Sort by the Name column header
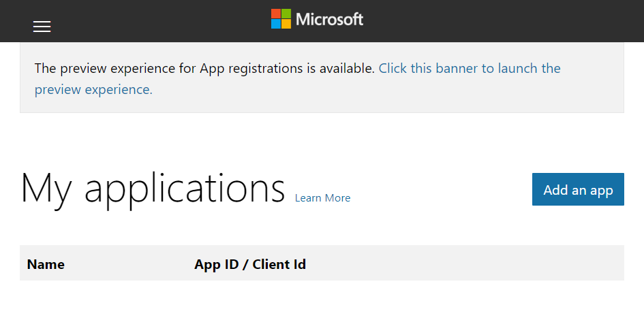This screenshot has width=644, height=320. click(x=46, y=264)
